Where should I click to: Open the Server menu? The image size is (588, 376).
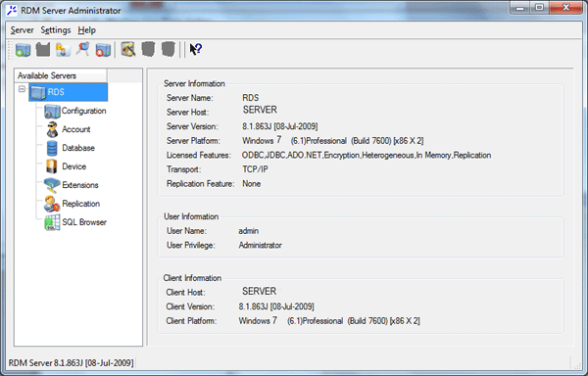(x=23, y=30)
